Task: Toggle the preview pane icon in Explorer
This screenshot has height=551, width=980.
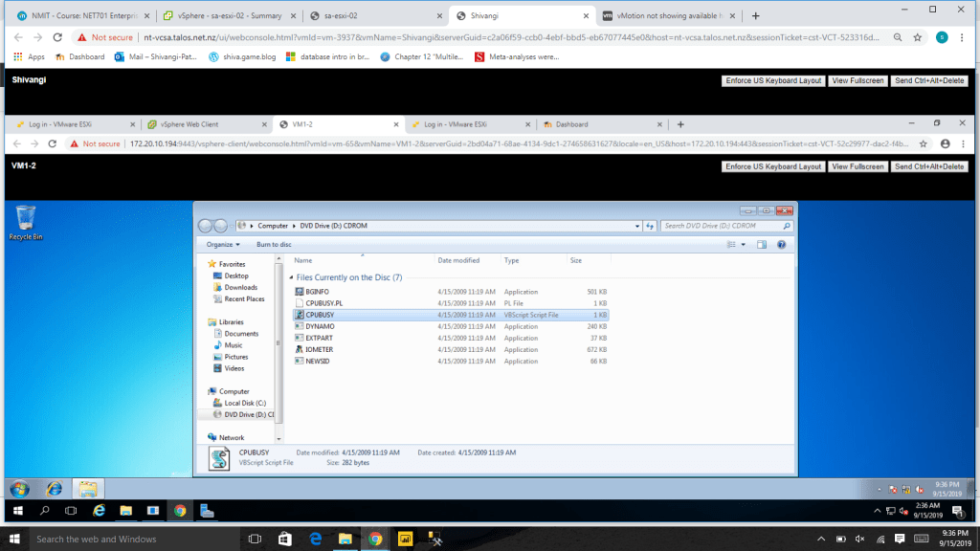Action: (x=762, y=244)
